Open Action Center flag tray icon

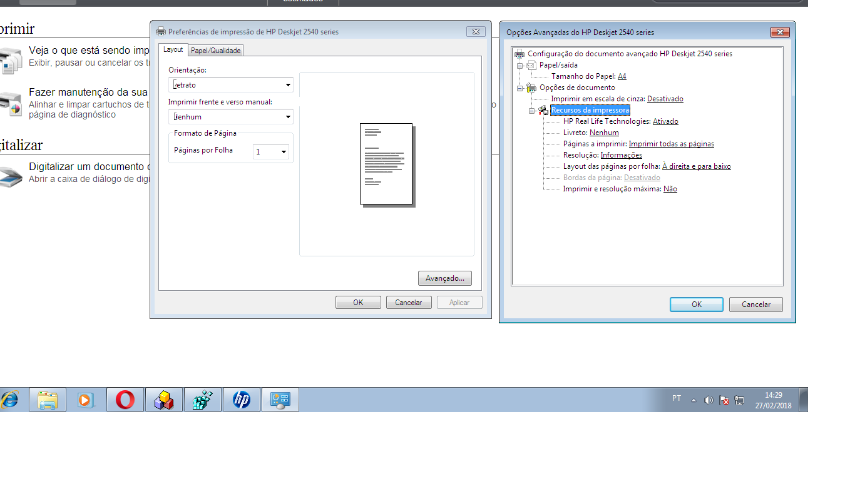724,400
